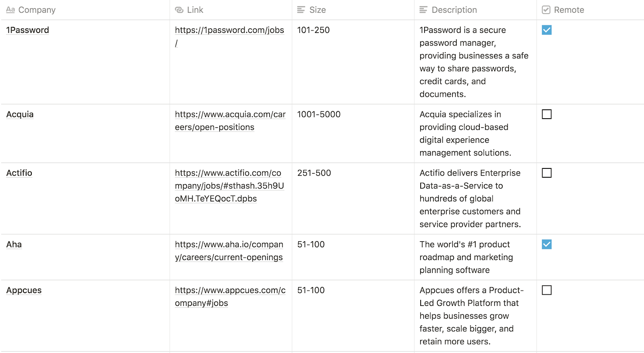Follow the Actifio company jobs URL
This screenshot has width=644, height=353.
(228, 173)
